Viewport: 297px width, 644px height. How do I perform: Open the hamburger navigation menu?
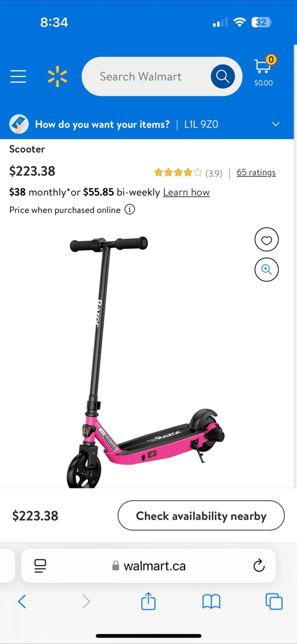pyautogui.click(x=18, y=76)
